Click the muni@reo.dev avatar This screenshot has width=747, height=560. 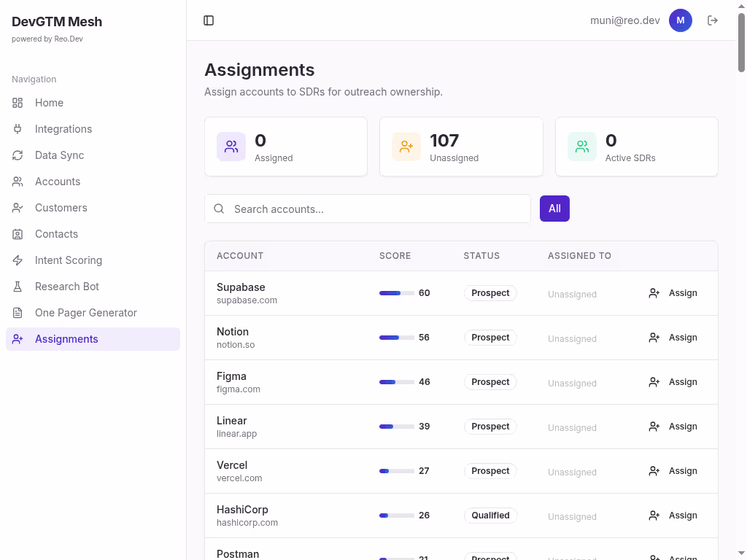(680, 20)
